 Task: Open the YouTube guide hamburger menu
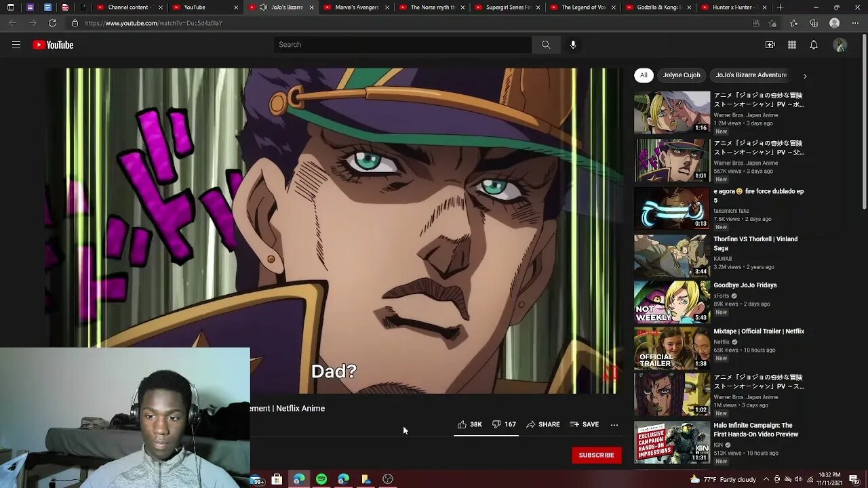16,45
